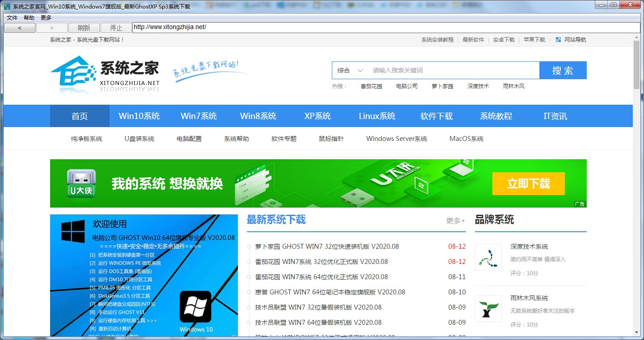Viewport: 644px width, 340px height.
Task: Click the yellow 立即下载 banner button
Action: tap(528, 183)
